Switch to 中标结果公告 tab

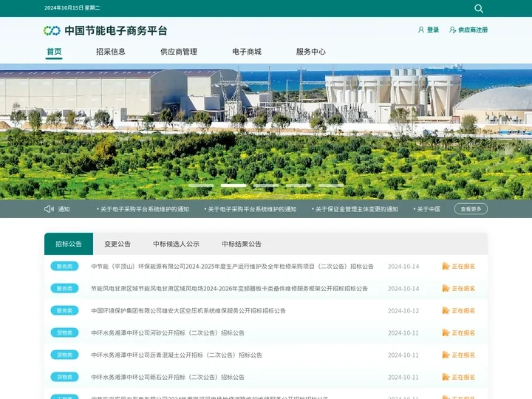point(242,244)
